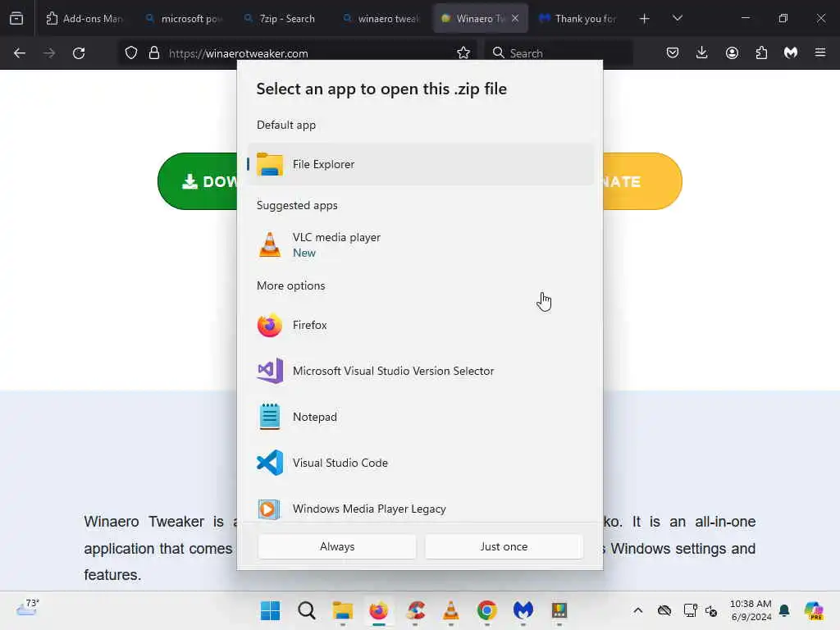Go back to the previous page

(x=20, y=53)
